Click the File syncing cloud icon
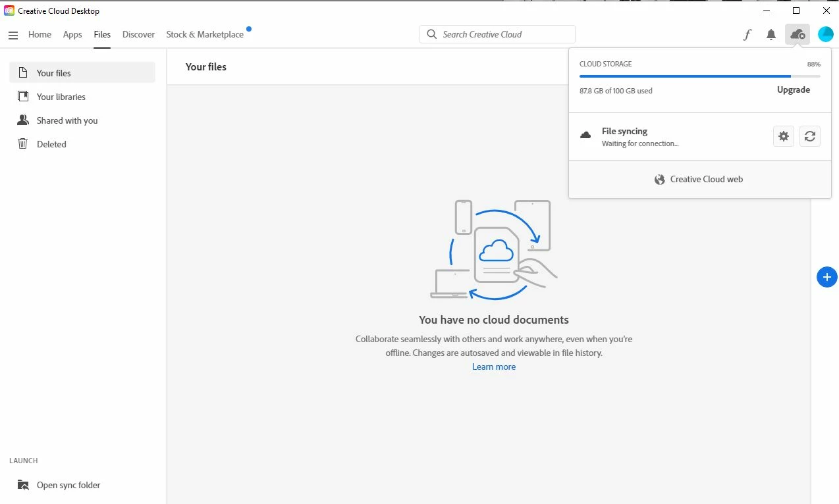The image size is (839, 504). [x=585, y=135]
